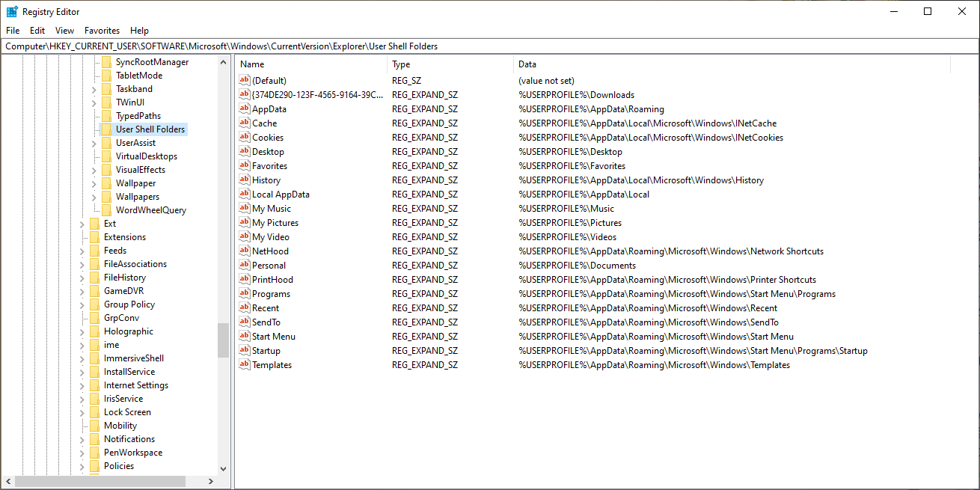Expand the FileAssociations key
The width and height of the screenshot is (980, 490).
tap(82, 264)
